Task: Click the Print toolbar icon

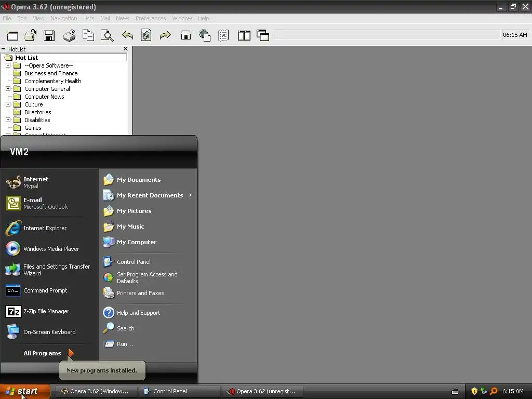Action: (x=69, y=35)
